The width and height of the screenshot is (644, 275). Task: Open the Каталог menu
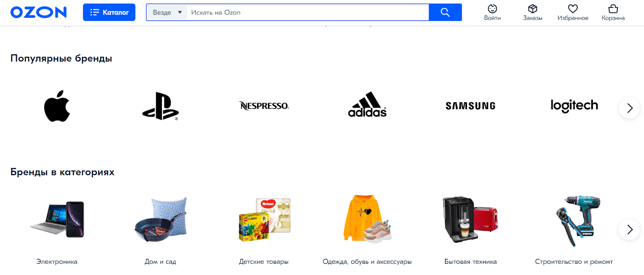109,12
